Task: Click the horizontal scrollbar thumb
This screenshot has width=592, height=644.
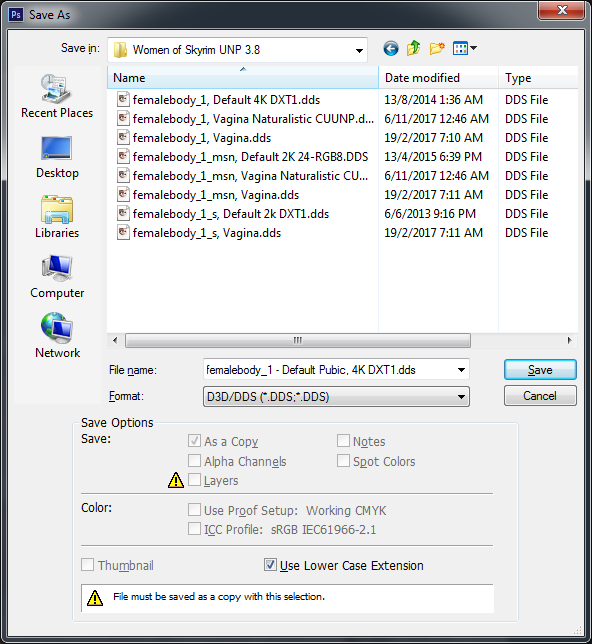Action: pos(298,340)
